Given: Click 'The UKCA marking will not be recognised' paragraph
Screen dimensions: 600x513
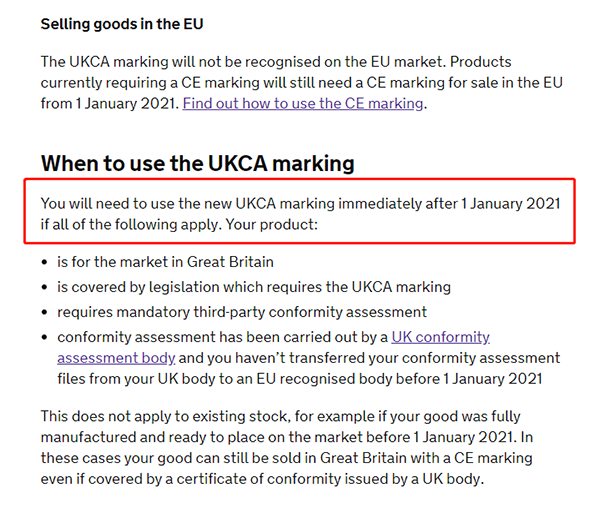Looking at the screenshot, I should coord(302,83).
